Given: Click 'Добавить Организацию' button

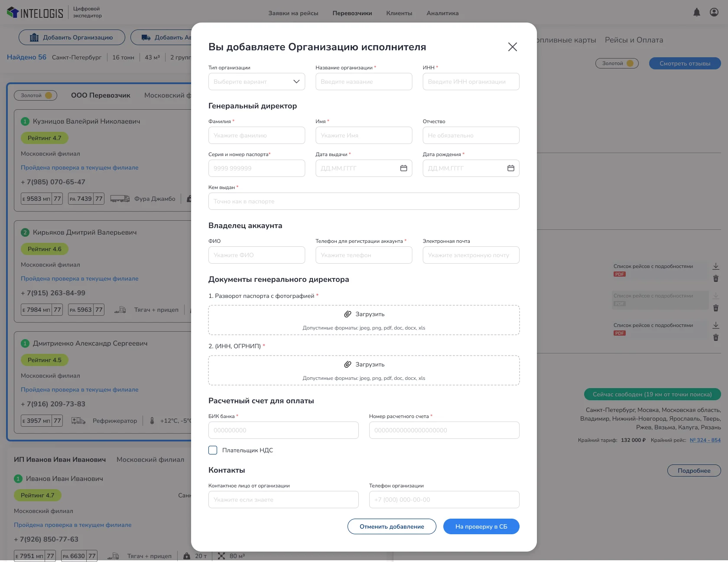Looking at the screenshot, I should [x=72, y=37].
